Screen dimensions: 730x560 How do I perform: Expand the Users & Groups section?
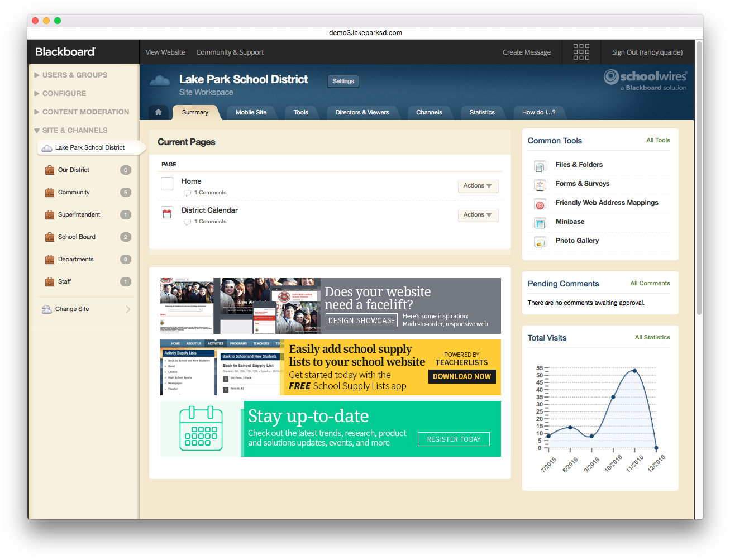(x=71, y=75)
